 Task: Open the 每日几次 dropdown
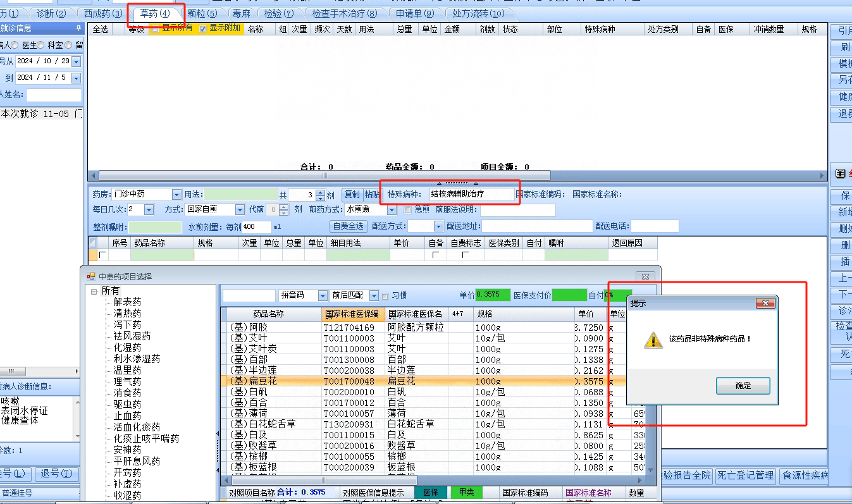(149, 209)
